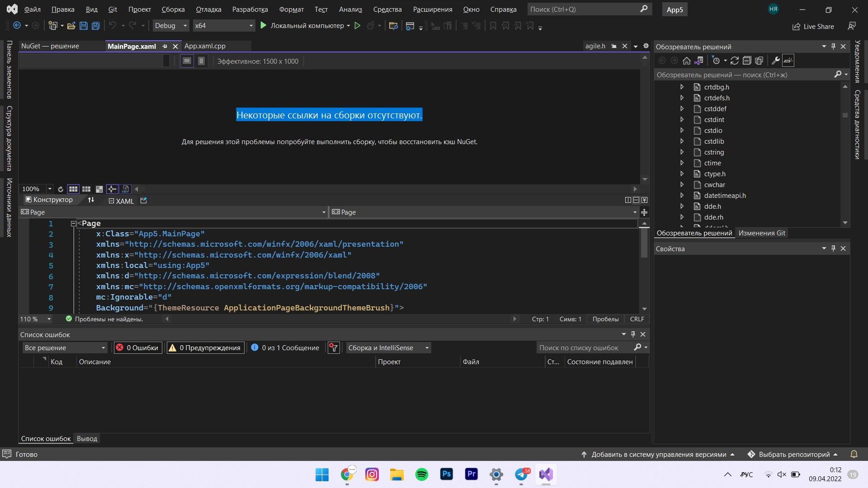
Task: Swap designer and XAML panes
Action: 91,200
